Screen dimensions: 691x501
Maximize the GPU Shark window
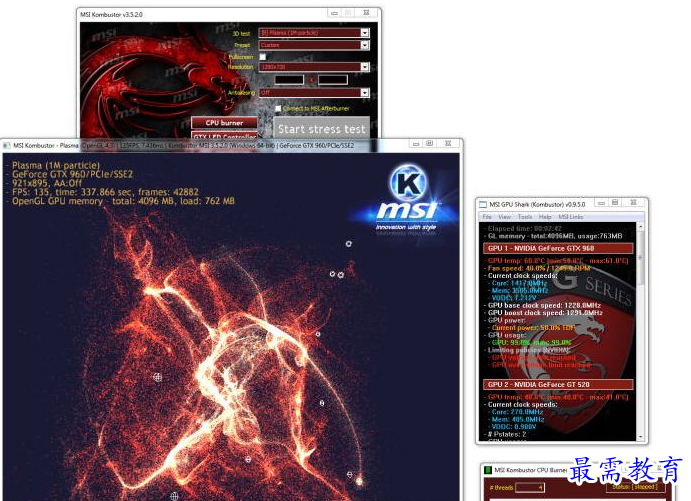pos(615,203)
